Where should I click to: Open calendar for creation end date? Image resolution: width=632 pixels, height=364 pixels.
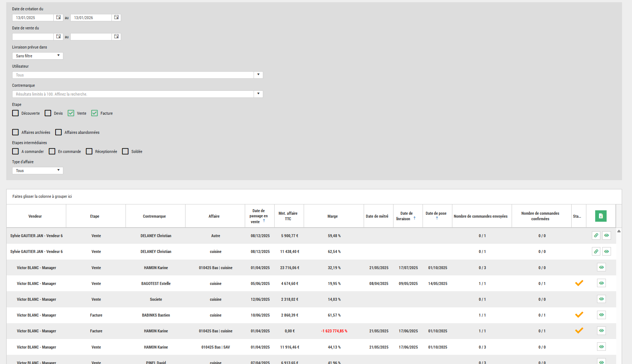(116, 17)
